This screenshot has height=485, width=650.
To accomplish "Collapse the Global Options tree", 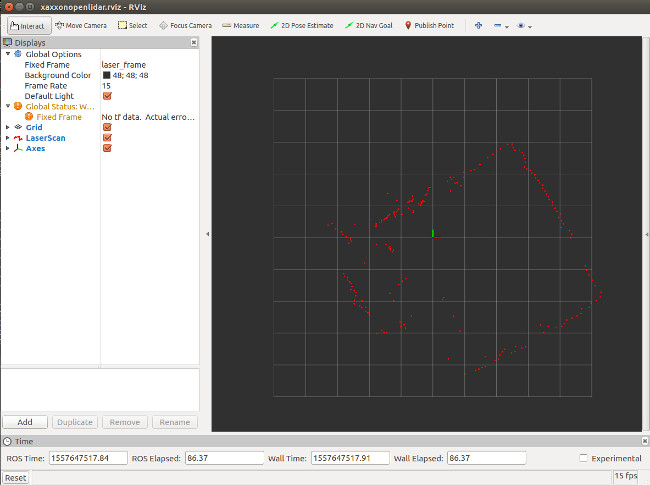I will [7, 54].
